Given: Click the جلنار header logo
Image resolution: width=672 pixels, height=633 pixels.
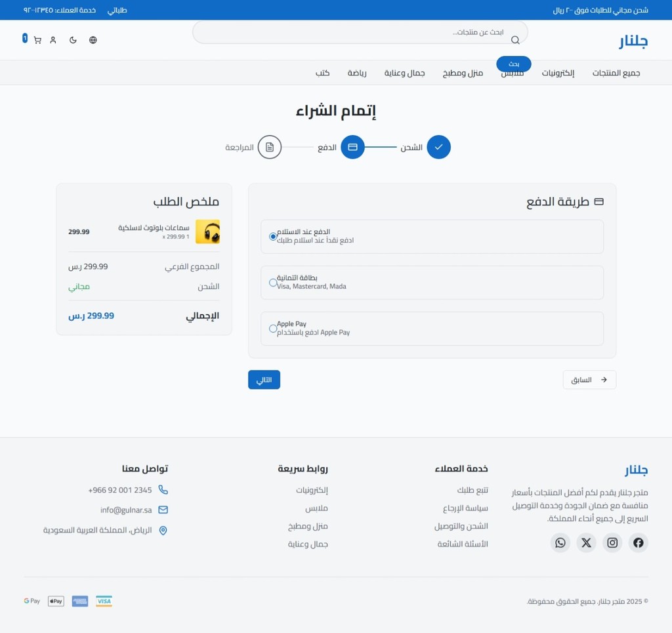Looking at the screenshot, I should (633, 41).
